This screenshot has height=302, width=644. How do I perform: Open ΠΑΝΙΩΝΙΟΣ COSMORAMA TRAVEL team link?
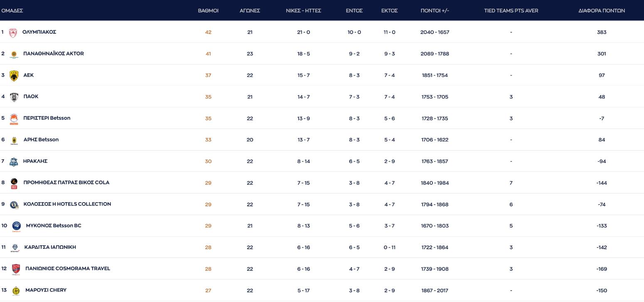(x=68, y=269)
